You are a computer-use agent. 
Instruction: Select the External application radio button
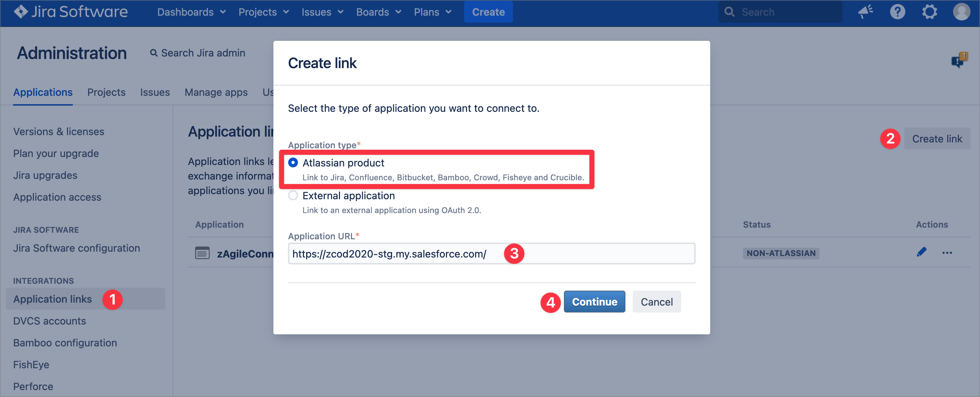point(293,195)
